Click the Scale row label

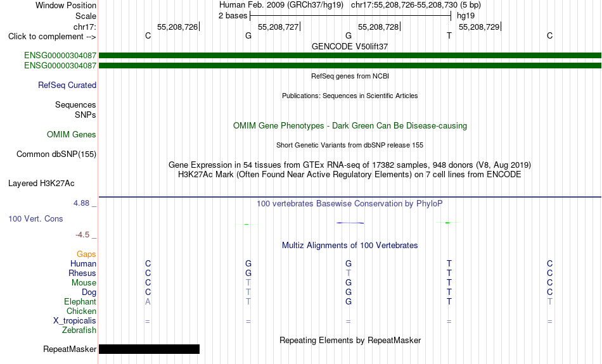click(x=86, y=16)
